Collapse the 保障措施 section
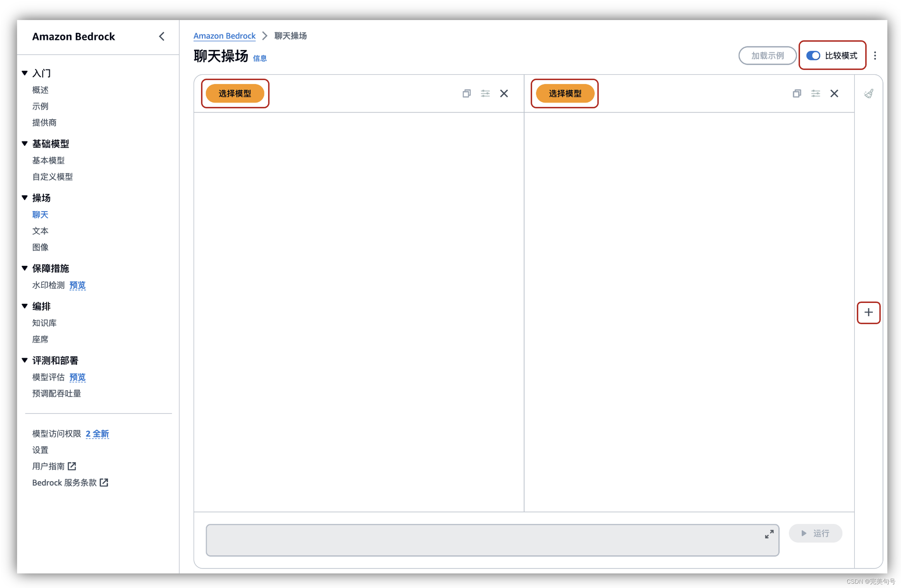Screen dimensions: 901x588 tap(25, 268)
